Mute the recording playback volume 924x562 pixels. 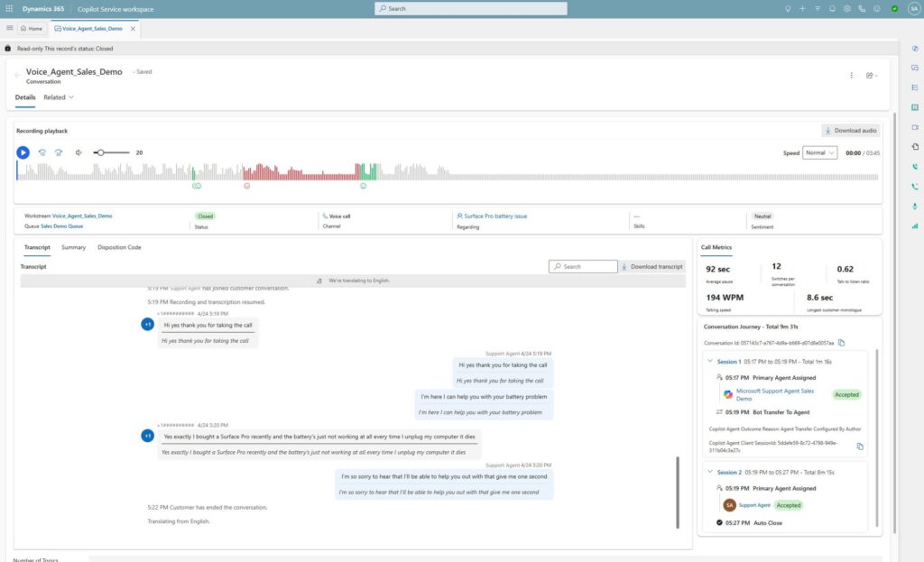[79, 152]
